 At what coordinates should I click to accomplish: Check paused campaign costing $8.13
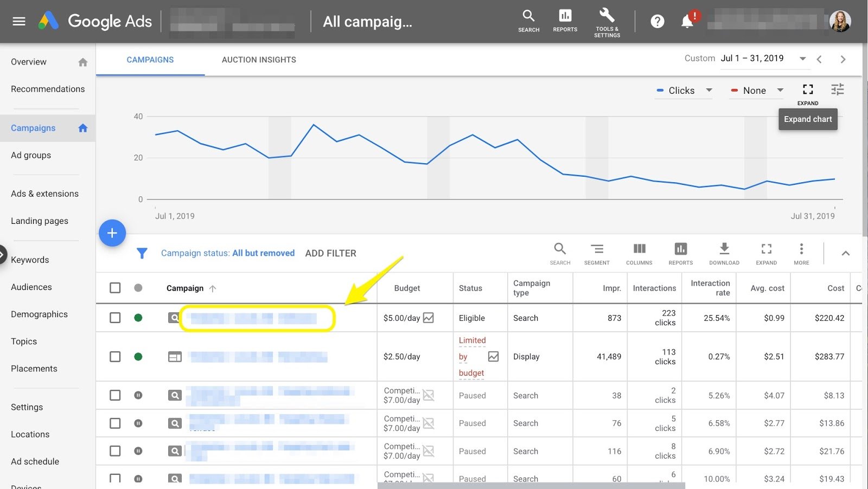click(115, 395)
